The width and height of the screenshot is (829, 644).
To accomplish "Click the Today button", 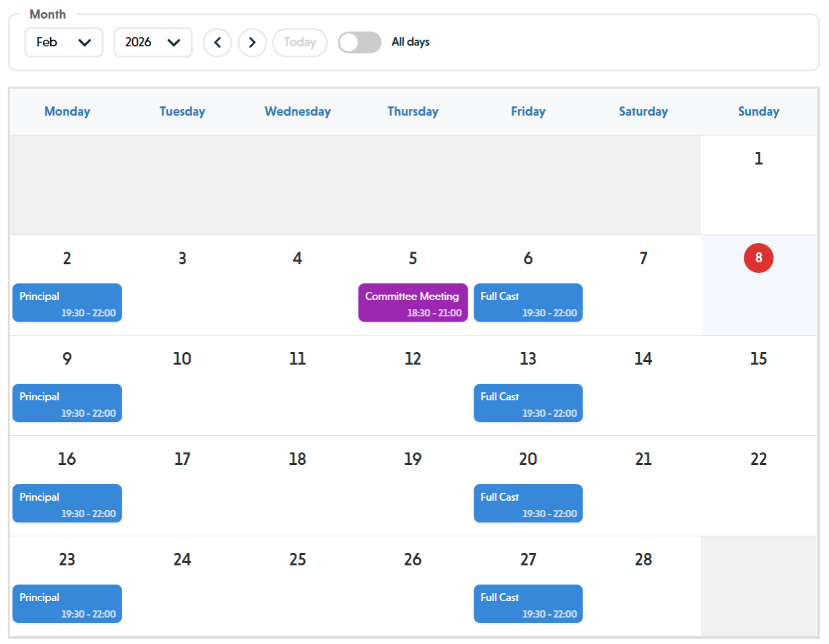I will point(300,42).
